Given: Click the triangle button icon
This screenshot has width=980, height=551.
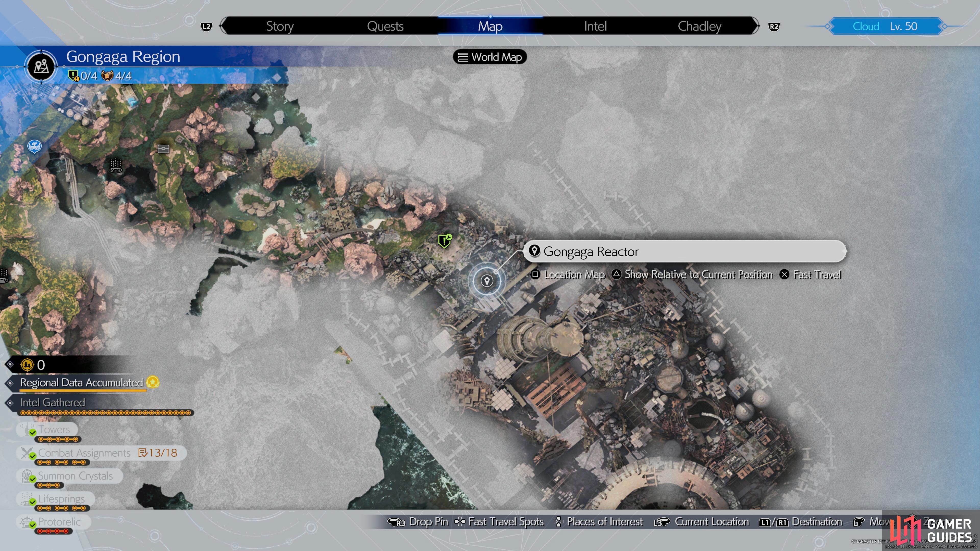Looking at the screenshot, I should 616,274.
